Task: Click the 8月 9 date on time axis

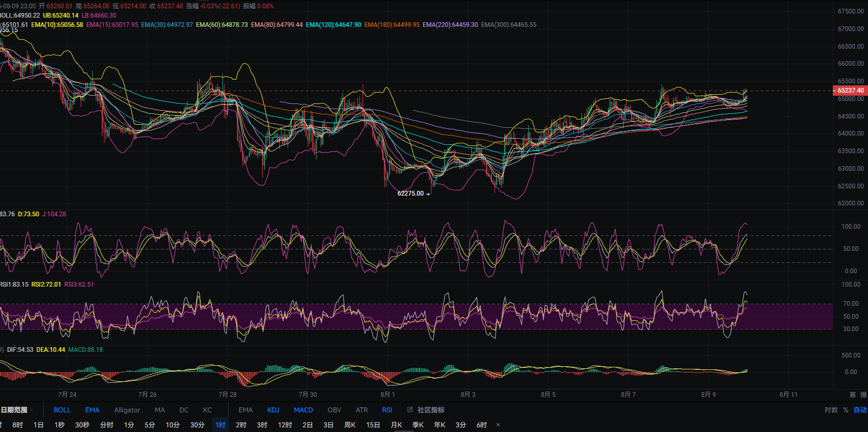Action: click(708, 395)
